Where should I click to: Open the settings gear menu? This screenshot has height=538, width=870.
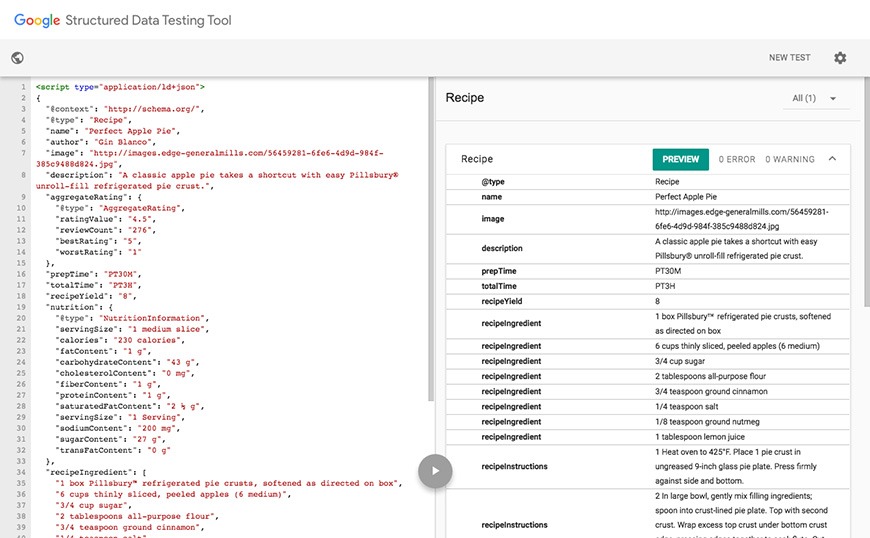[840, 58]
